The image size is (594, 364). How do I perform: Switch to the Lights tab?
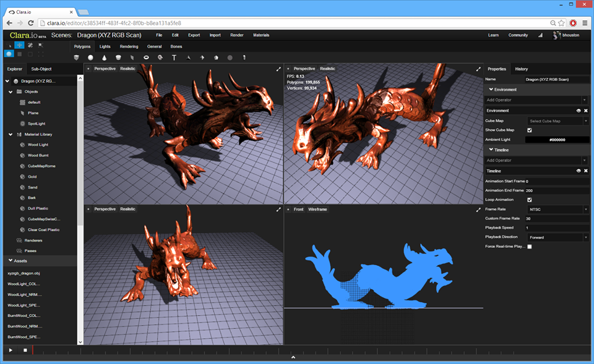coord(105,46)
